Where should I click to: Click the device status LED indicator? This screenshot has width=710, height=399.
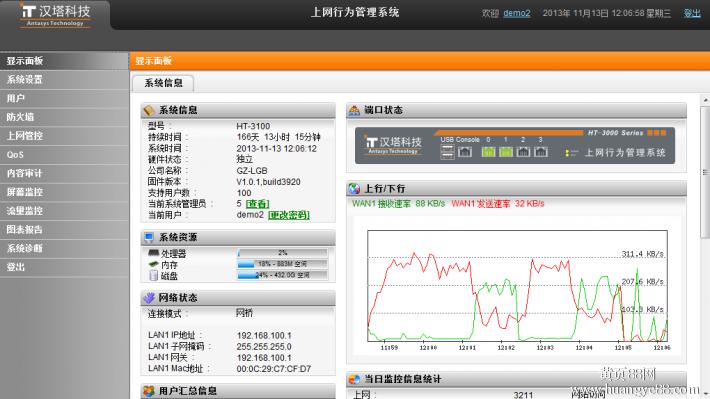point(571,153)
